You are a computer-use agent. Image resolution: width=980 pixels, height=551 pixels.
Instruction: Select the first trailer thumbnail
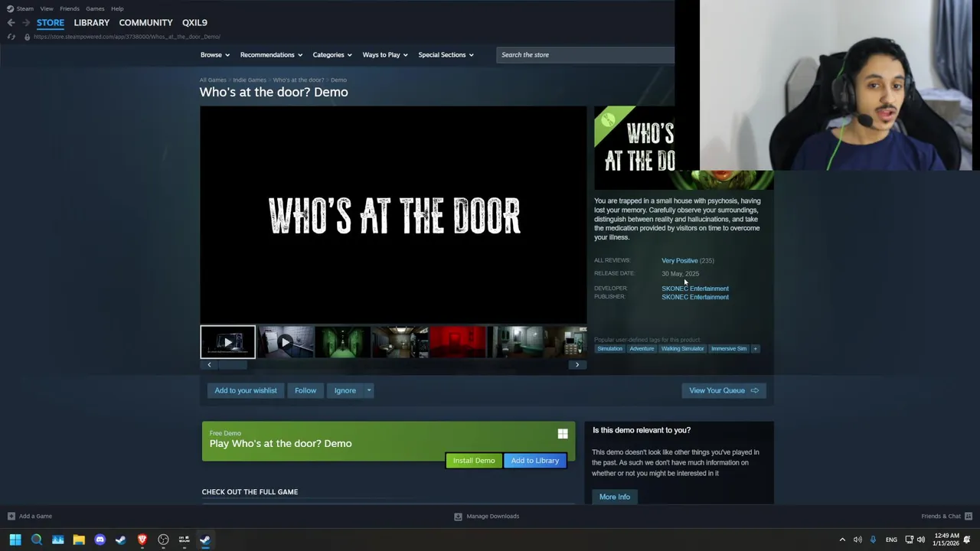[x=227, y=342]
